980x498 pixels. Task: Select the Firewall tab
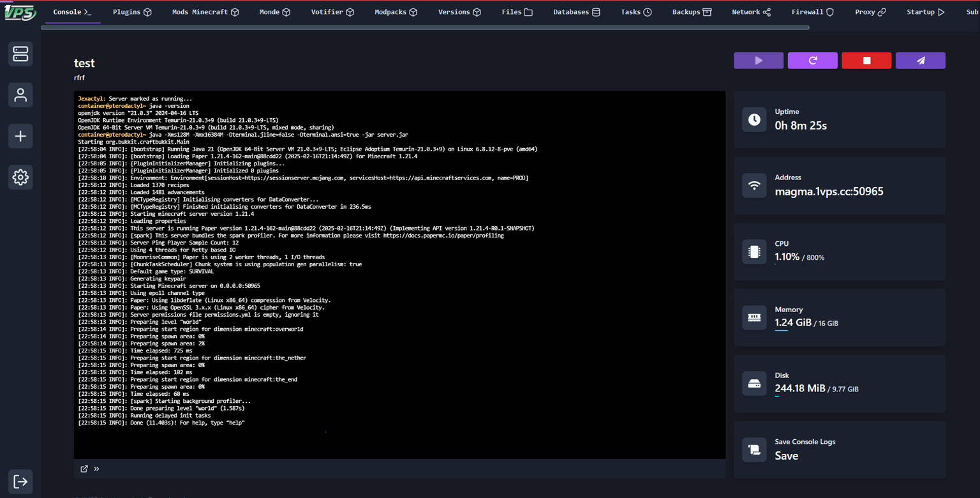tap(812, 12)
